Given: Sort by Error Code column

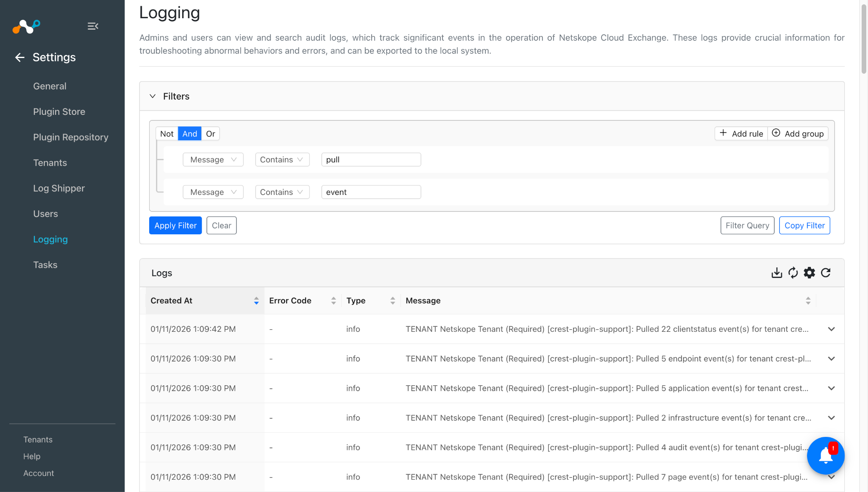Looking at the screenshot, I should 334,300.
